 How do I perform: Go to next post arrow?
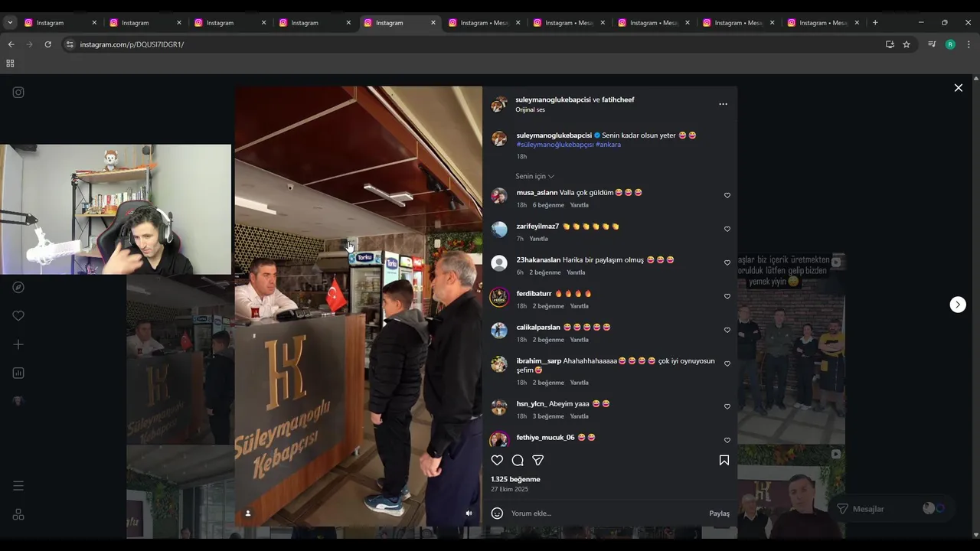tap(958, 305)
